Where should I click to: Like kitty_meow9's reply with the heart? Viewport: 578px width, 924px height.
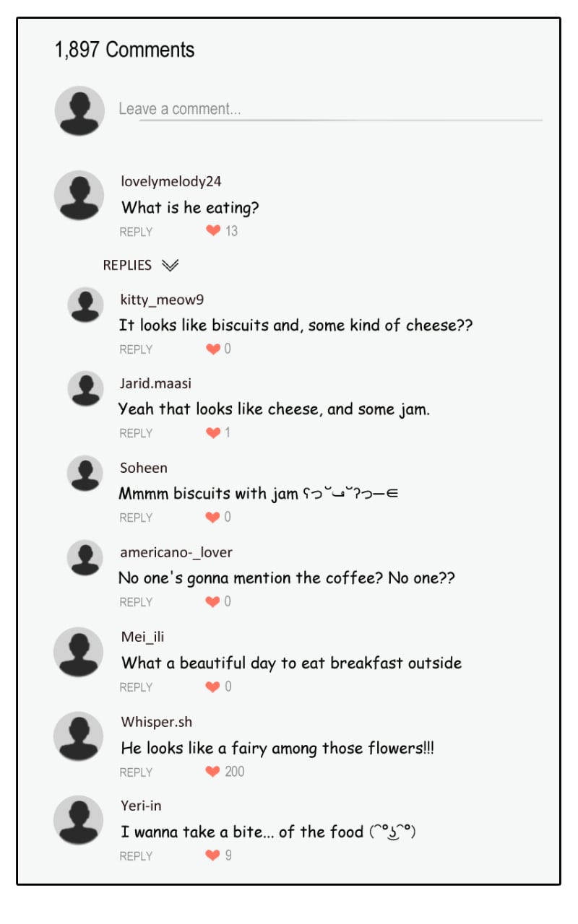coord(213,349)
